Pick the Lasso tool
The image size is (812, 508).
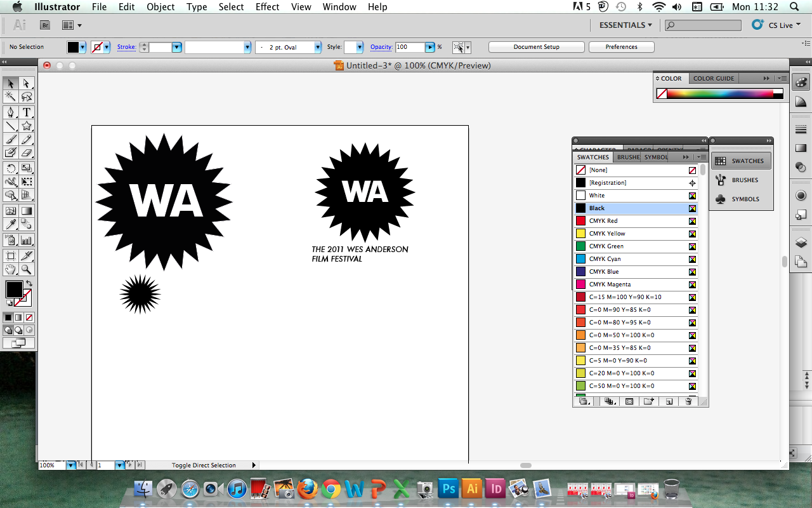[x=27, y=97]
